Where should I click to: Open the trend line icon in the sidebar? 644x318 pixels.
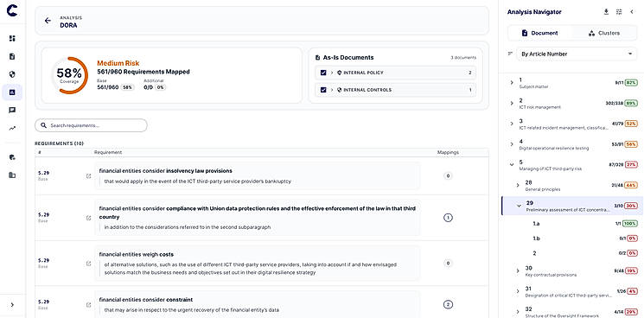tap(12, 129)
